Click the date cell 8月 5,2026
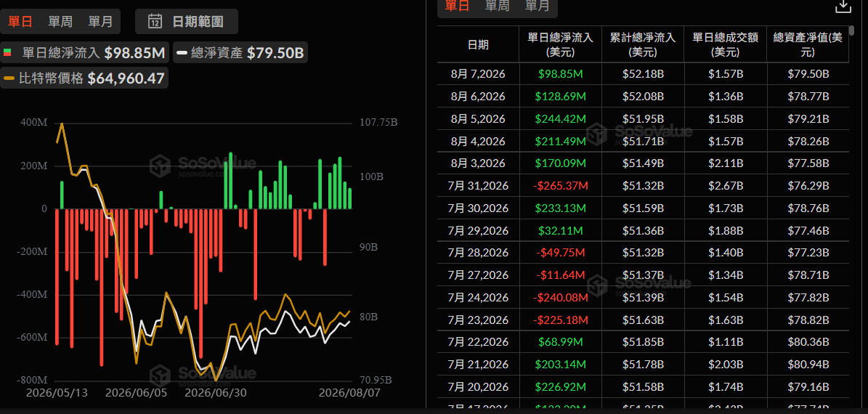 [478, 118]
